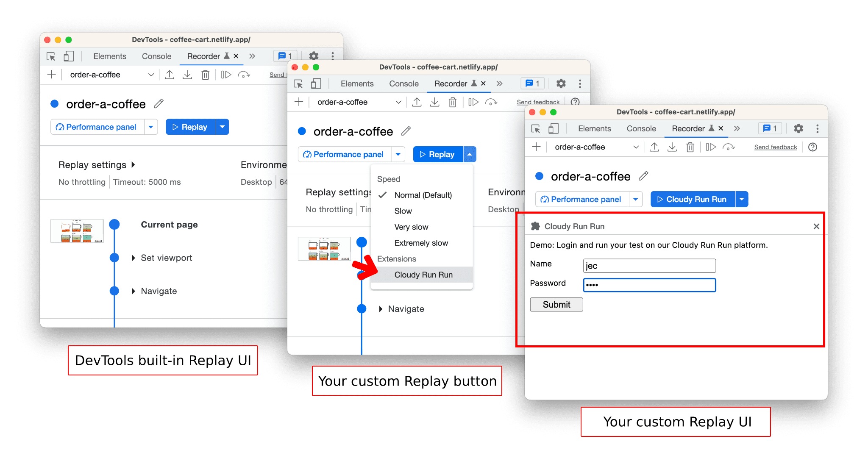Image resolution: width=868 pixels, height=461 pixels.
Task: Click the Submit button
Action: tap(554, 304)
